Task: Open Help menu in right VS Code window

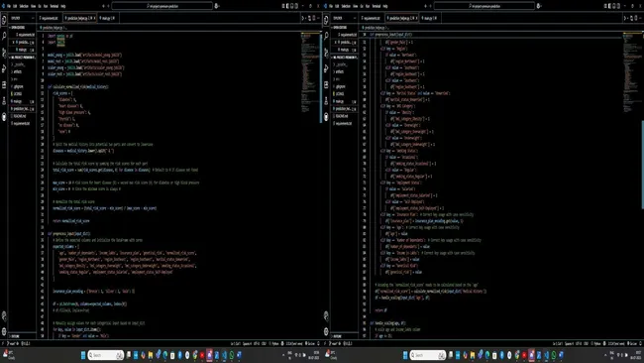Action: tap(385, 6)
